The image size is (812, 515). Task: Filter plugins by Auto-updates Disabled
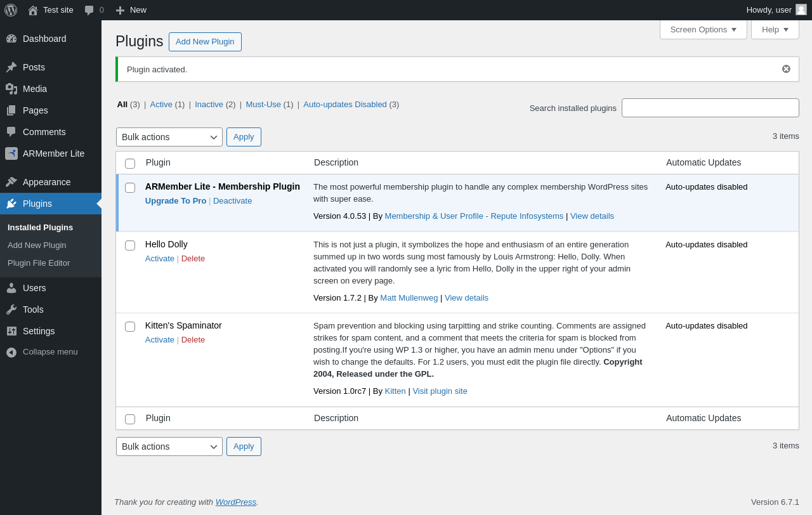tap(345, 104)
